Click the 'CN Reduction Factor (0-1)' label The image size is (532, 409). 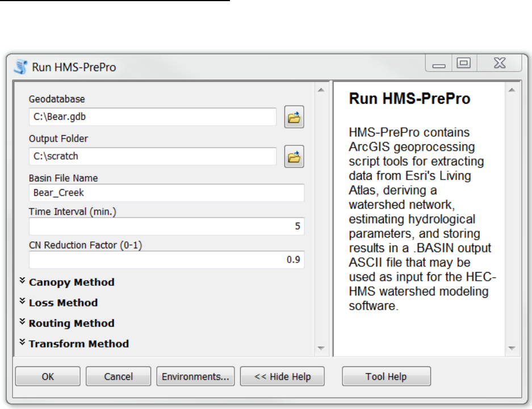point(86,245)
